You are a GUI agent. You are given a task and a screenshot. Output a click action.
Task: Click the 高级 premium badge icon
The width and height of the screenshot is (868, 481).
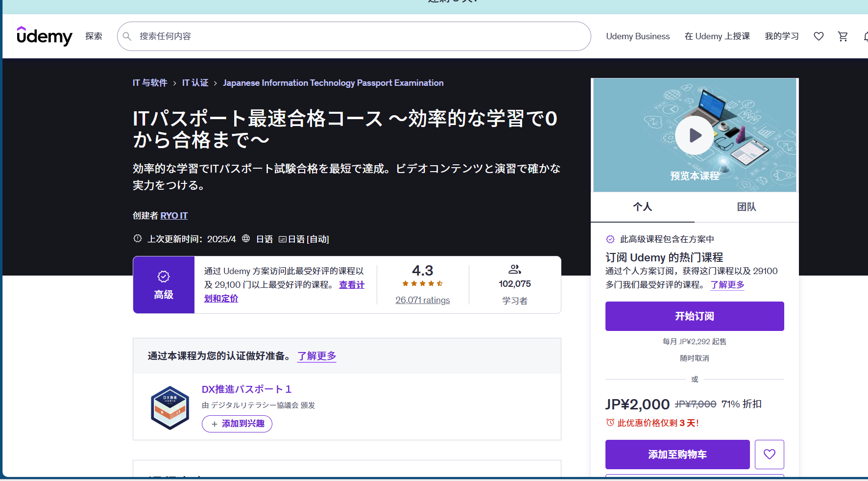(x=164, y=277)
